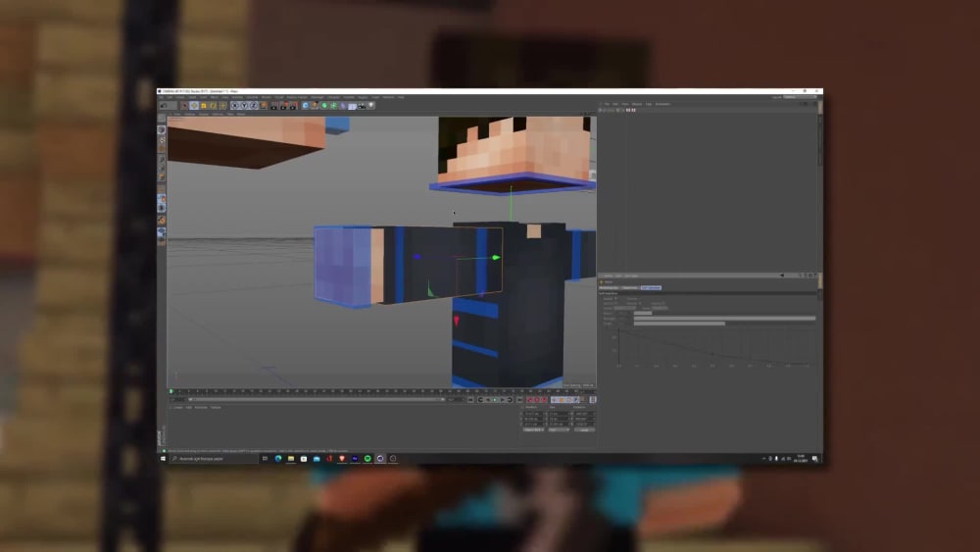
Task: Click the Undo icon in the top toolbar
Action: (x=163, y=106)
